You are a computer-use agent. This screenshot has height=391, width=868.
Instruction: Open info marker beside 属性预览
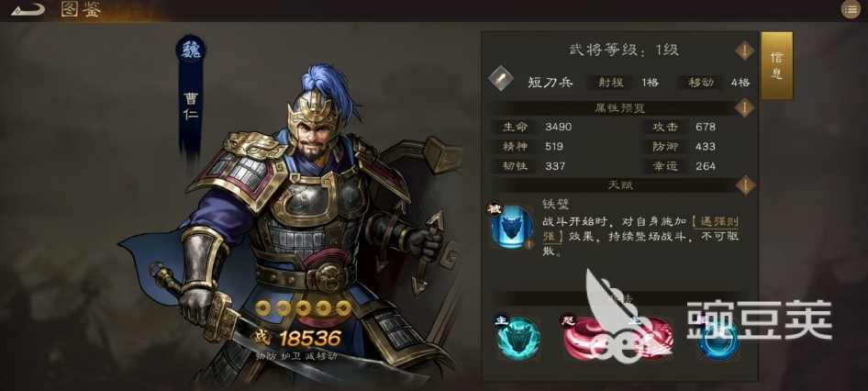pyautogui.click(x=744, y=107)
